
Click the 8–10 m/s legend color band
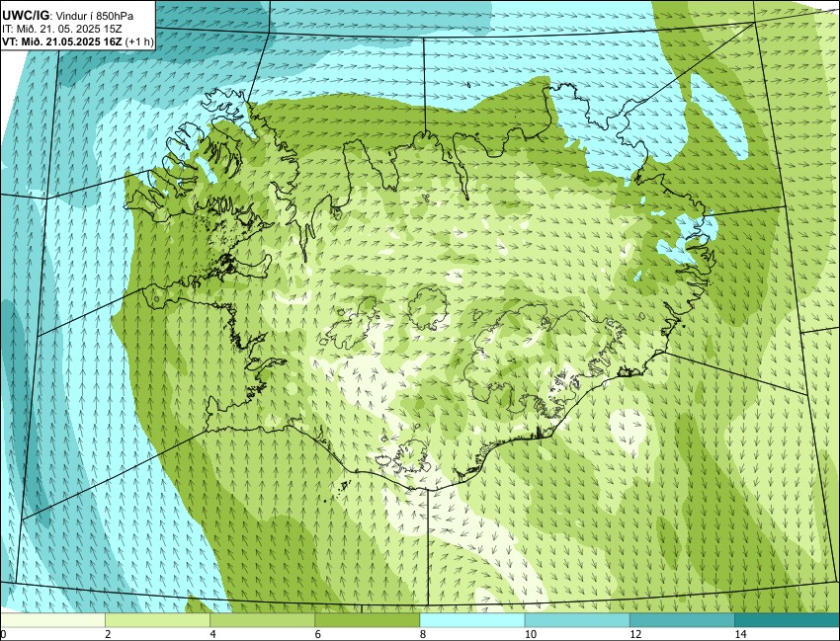point(472,620)
